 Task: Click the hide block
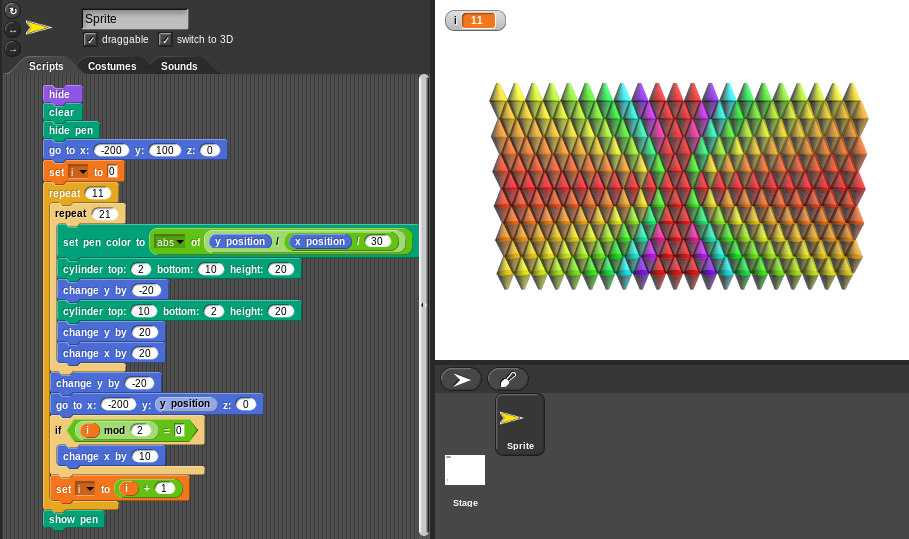pyautogui.click(x=63, y=94)
